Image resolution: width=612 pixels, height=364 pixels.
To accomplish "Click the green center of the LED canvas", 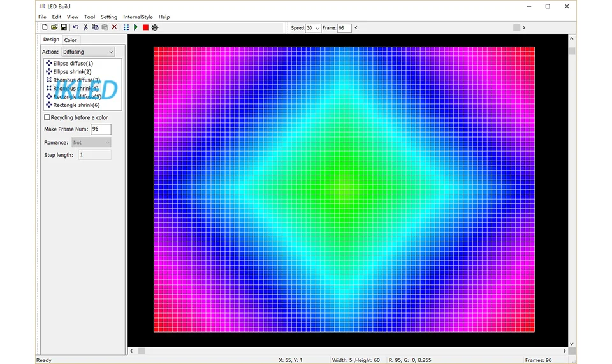I will [344, 189].
